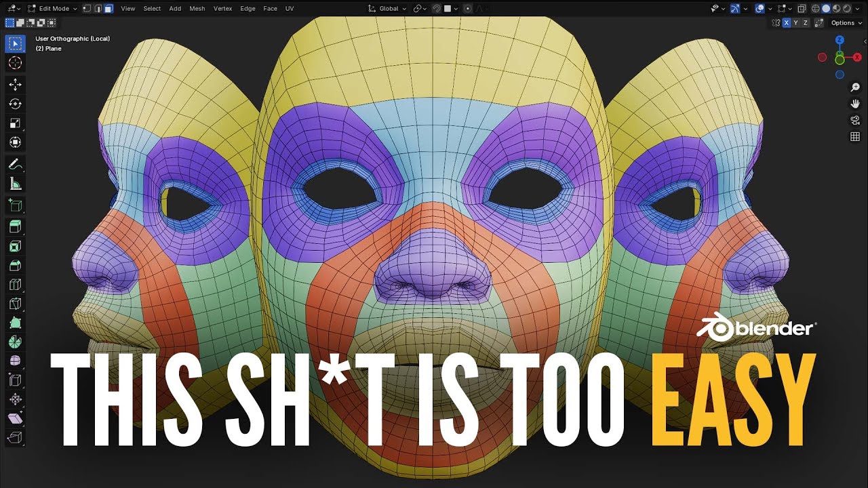Open the Mesh menu
This screenshot has width=868, height=488.
click(x=197, y=9)
